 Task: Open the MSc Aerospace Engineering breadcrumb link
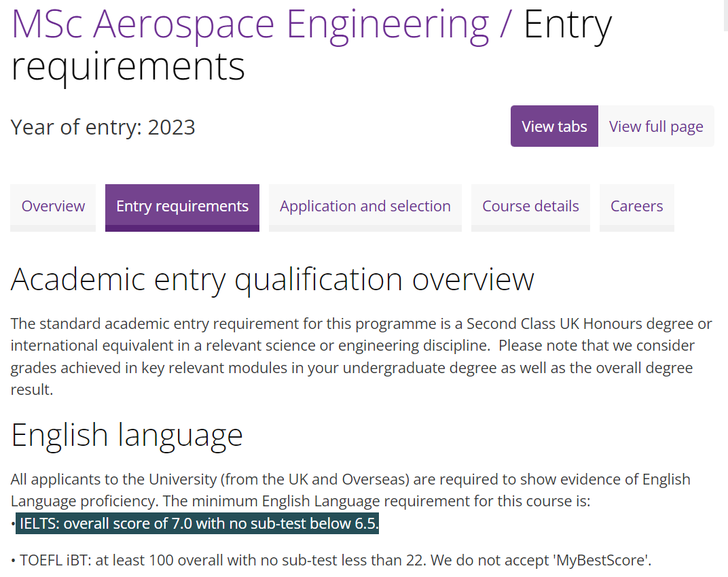coord(250,24)
